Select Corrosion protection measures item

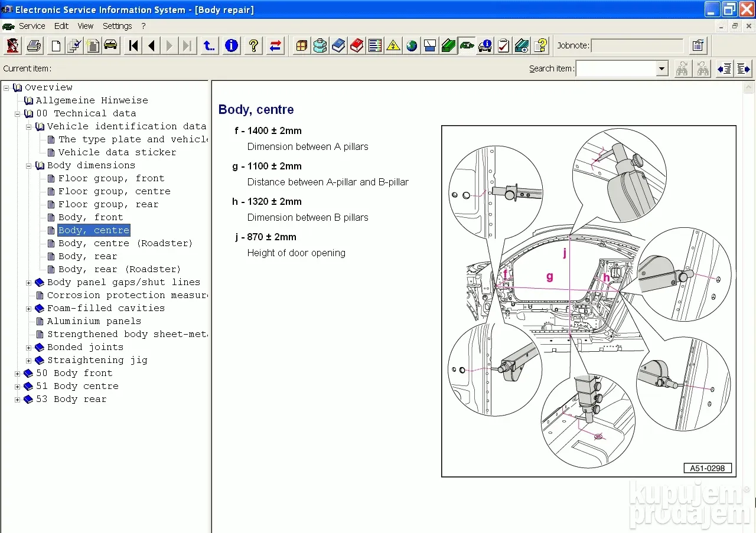(x=127, y=295)
